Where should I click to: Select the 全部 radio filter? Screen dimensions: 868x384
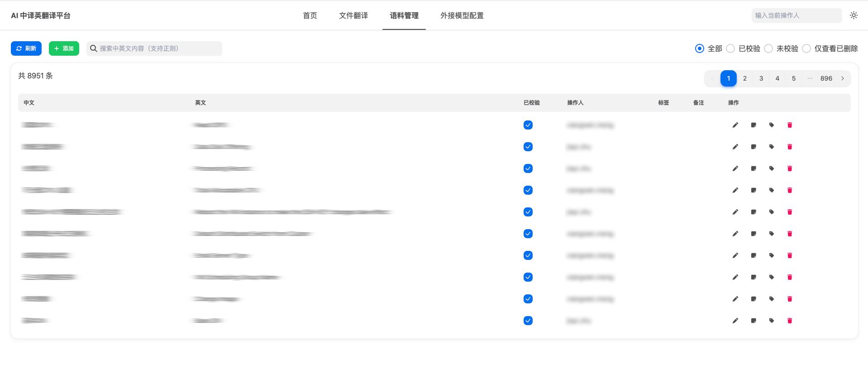tap(700, 48)
